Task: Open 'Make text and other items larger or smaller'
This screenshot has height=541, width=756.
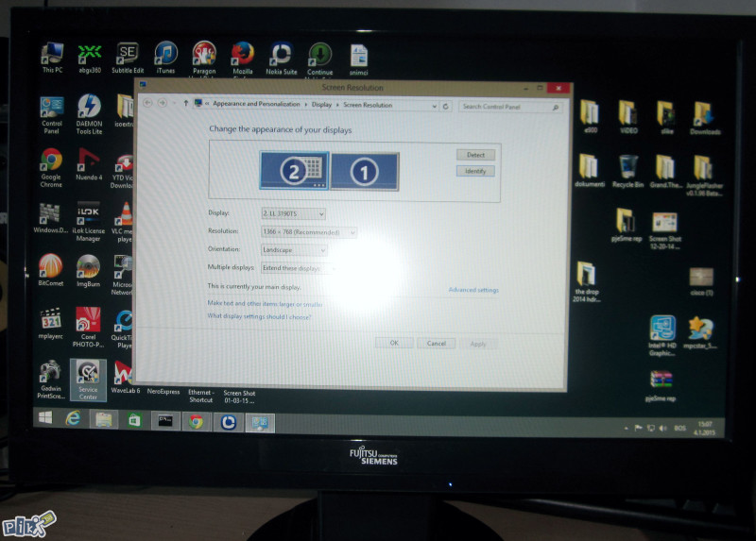Action: tap(265, 304)
